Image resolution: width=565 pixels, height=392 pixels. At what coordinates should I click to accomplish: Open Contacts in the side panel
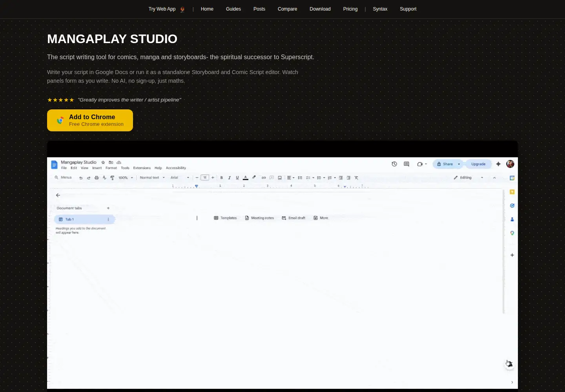click(x=512, y=219)
